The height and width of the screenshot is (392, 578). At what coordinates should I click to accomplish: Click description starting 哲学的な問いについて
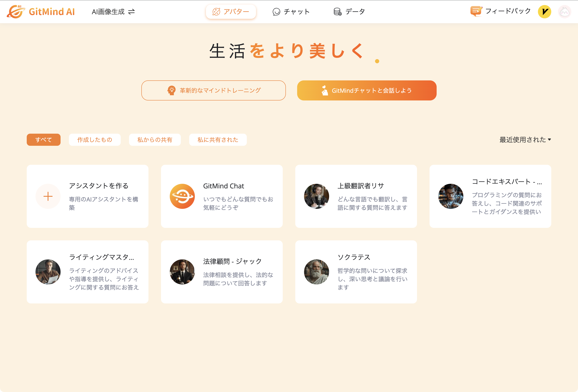point(373,279)
